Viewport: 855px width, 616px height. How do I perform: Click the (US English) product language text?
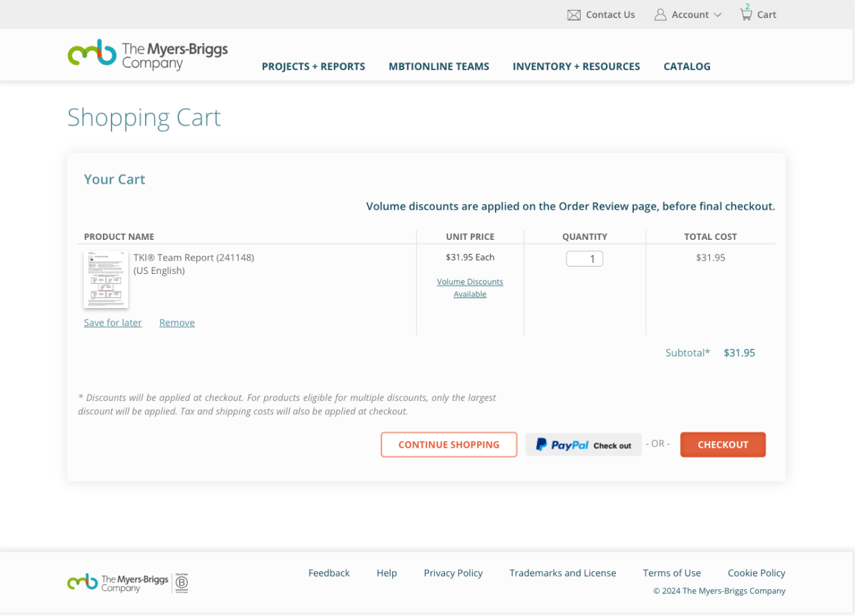159,271
